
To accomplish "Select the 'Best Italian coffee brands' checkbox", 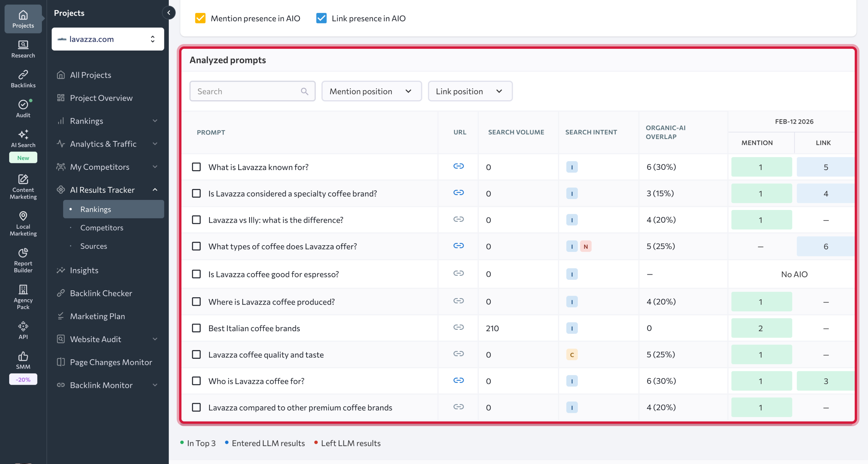I will 196,328.
